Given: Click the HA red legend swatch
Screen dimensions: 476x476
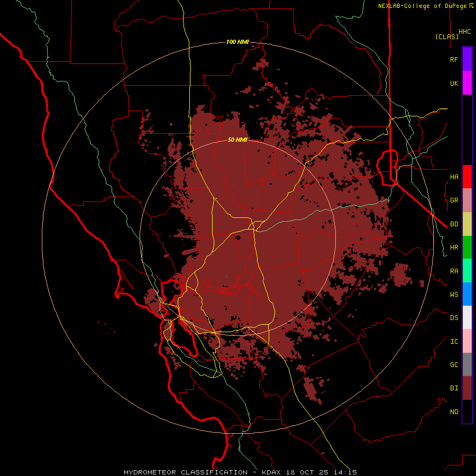Looking at the screenshot, I should pyautogui.click(x=467, y=177).
